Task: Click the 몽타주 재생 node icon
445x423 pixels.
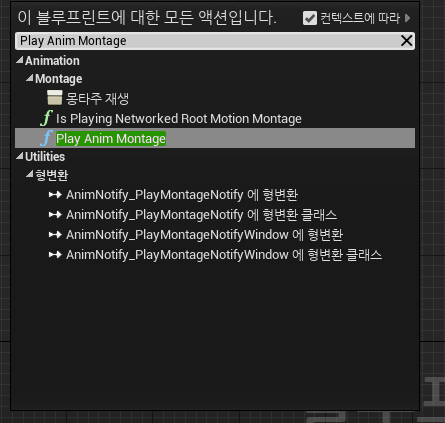Action: (55, 98)
